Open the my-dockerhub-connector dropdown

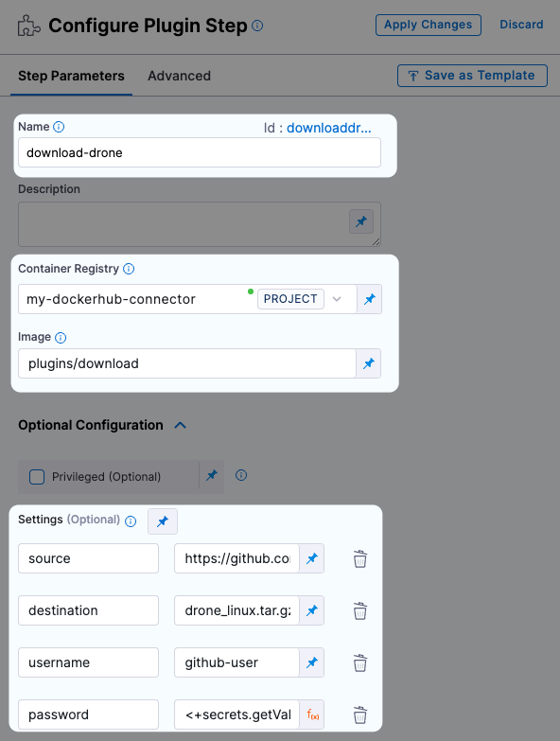click(x=337, y=299)
